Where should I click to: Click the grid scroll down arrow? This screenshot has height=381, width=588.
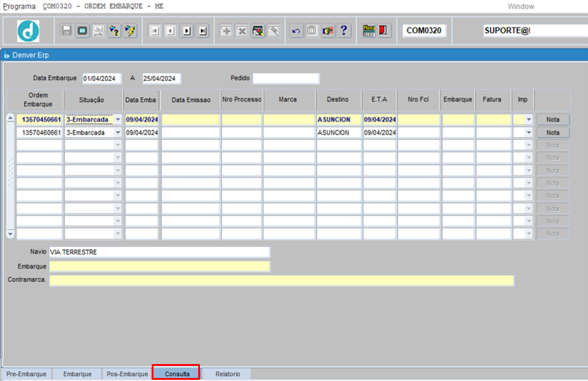tap(10, 234)
